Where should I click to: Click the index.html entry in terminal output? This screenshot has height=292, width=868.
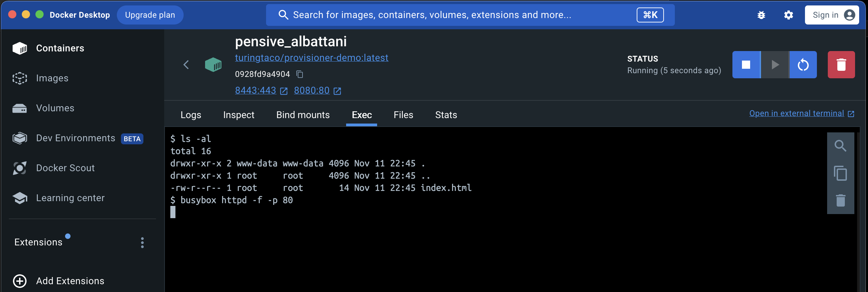pos(446,188)
